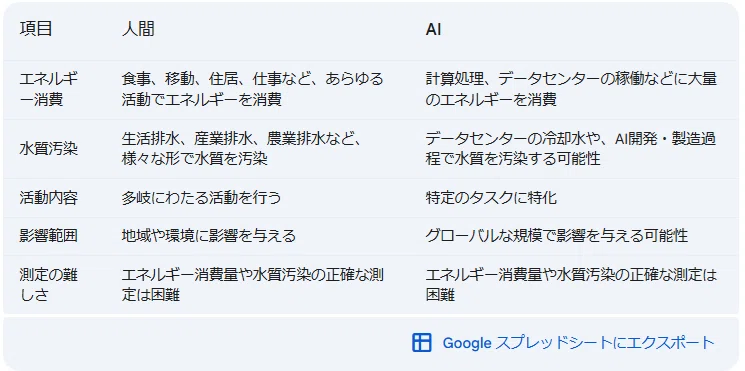Click 地域や環境に影響を与える cell
This screenshot has height=371, width=745.
coord(209,236)
